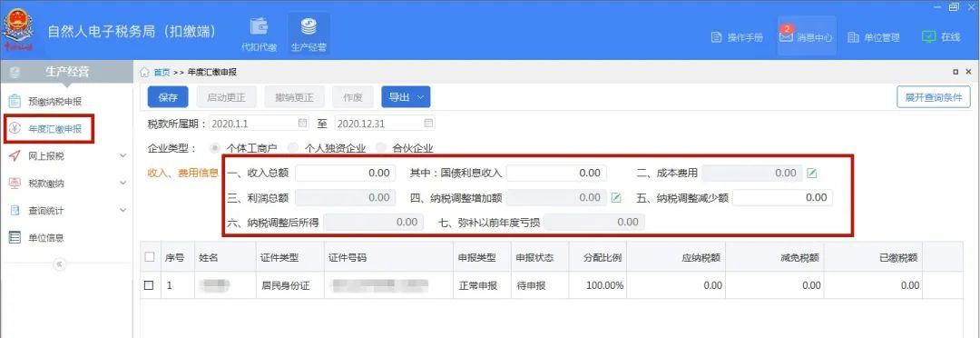Image resolution: width=980 pixels, height=338 pixels.
Task: Click the 首页 breadcrumb link
Action: pyautogui.click(x=162, y=72)
